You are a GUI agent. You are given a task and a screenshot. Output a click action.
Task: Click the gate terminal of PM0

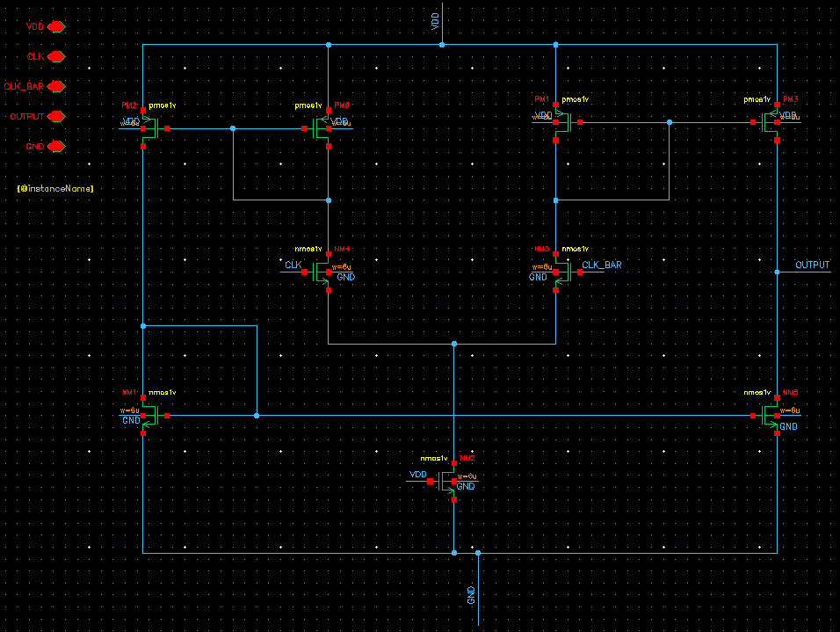(304, 128)
